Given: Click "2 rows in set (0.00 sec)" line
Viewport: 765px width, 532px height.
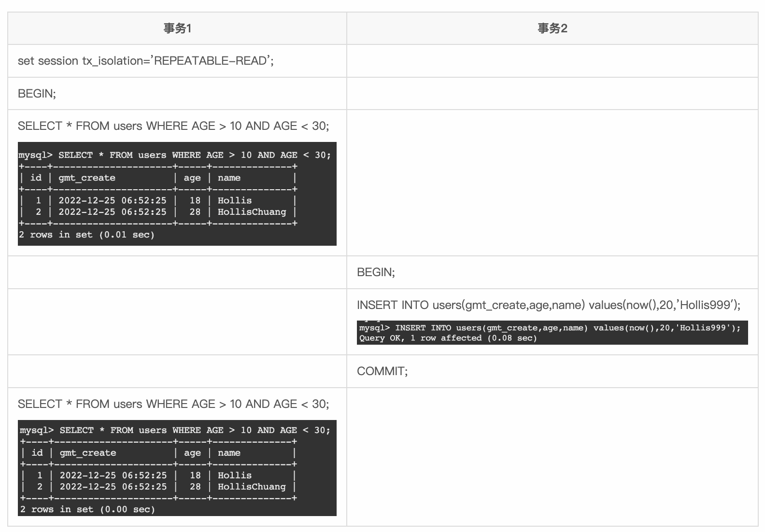Looking at the screenshot, I should 87,509.
